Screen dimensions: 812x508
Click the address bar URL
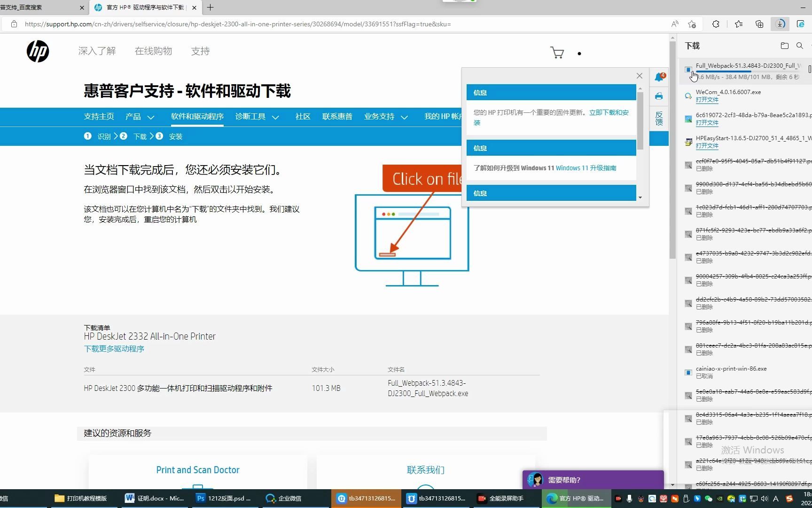tap(238, 24)
